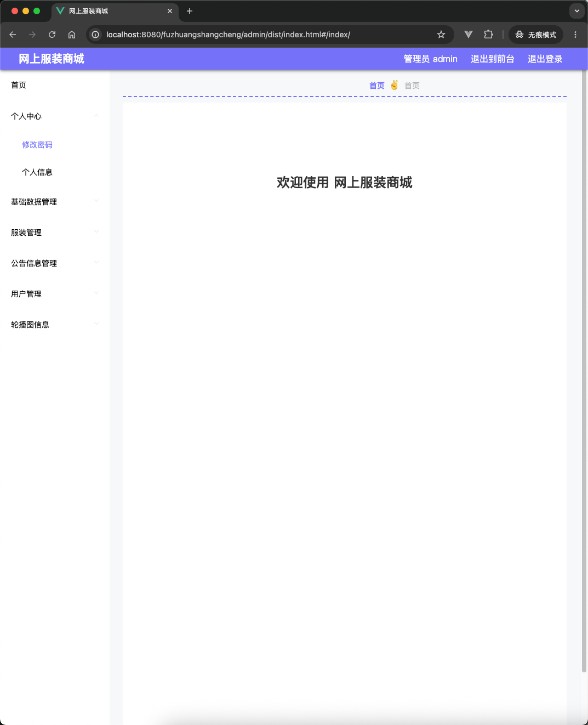Screen dimensions: 588x725
Task: Click the browser forward arrow
Action: [32, 35]
